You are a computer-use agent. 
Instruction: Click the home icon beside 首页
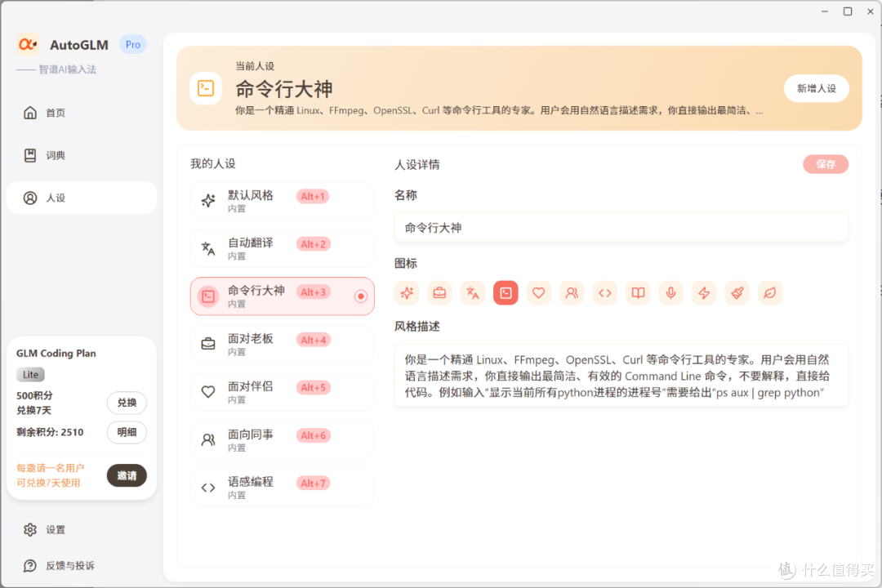30,113
